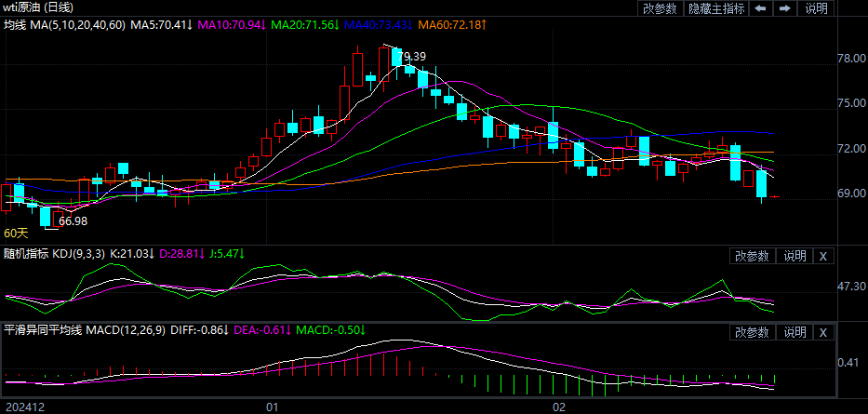Click the right arrow button in top toolbar

click(x=784, y=8)
